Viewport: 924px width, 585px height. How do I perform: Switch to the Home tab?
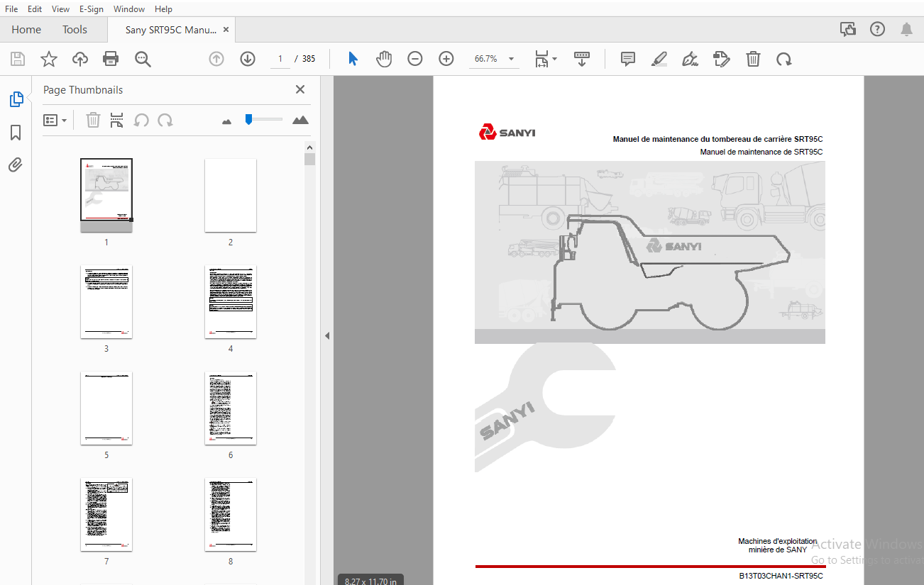26,30
